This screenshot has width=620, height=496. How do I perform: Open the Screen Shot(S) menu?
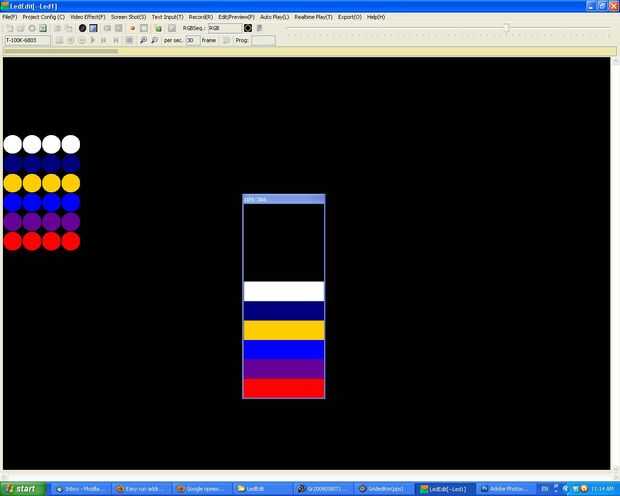129,17
